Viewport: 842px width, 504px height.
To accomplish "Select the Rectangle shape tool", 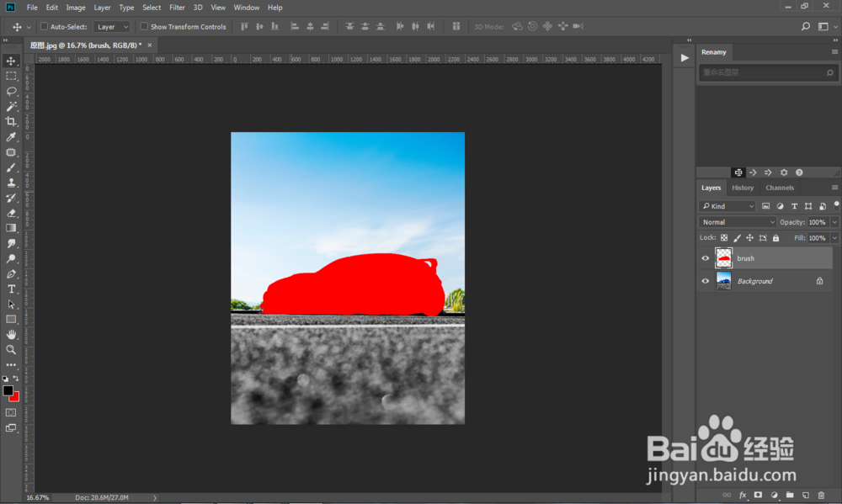I will [11, 320].
